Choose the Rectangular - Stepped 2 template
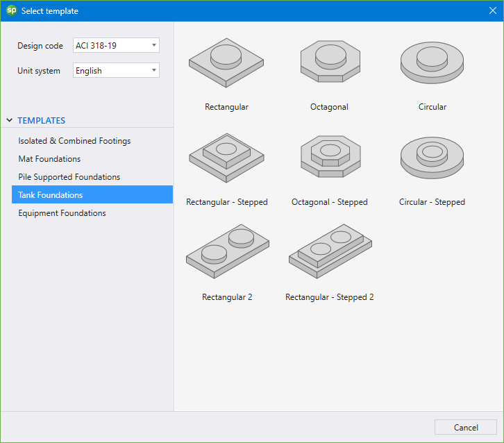The height and width of the screenshot is (443, 504). click(x=330, y=252)
